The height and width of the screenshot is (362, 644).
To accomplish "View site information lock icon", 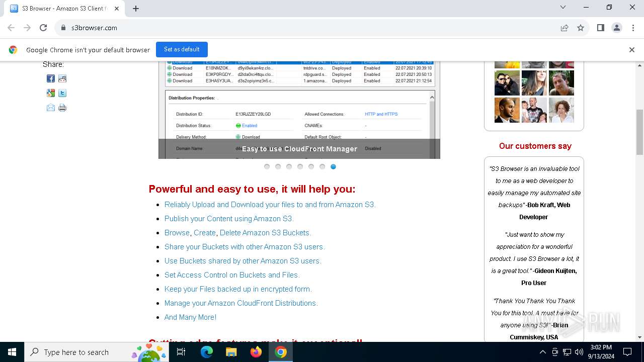I will point(63,28).
